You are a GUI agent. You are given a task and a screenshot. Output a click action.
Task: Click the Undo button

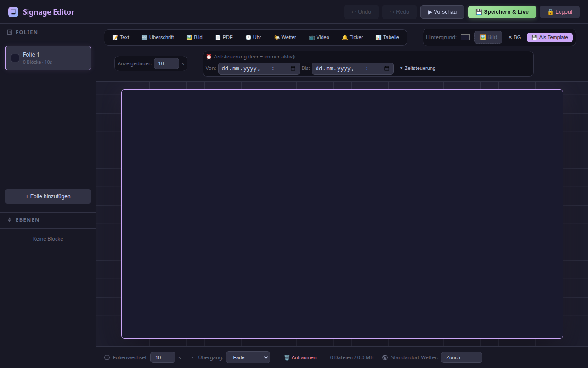(x=361, y=12)
